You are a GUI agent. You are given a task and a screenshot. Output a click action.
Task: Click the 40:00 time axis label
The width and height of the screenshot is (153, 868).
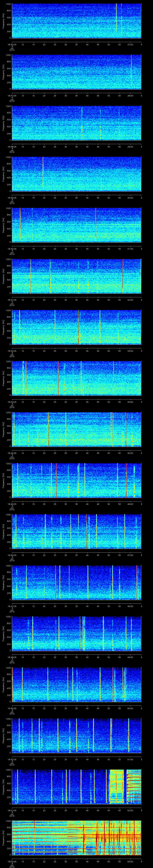tap(130, 198)
